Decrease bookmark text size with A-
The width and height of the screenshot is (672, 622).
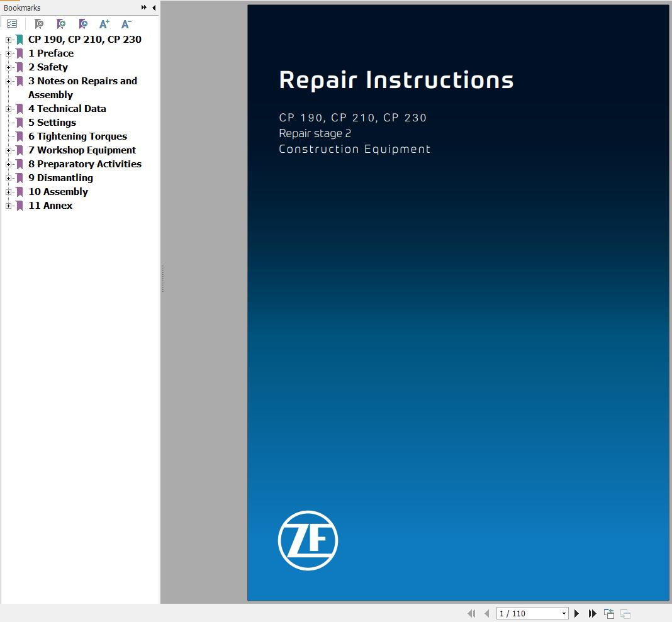click(x=126, y=24)
